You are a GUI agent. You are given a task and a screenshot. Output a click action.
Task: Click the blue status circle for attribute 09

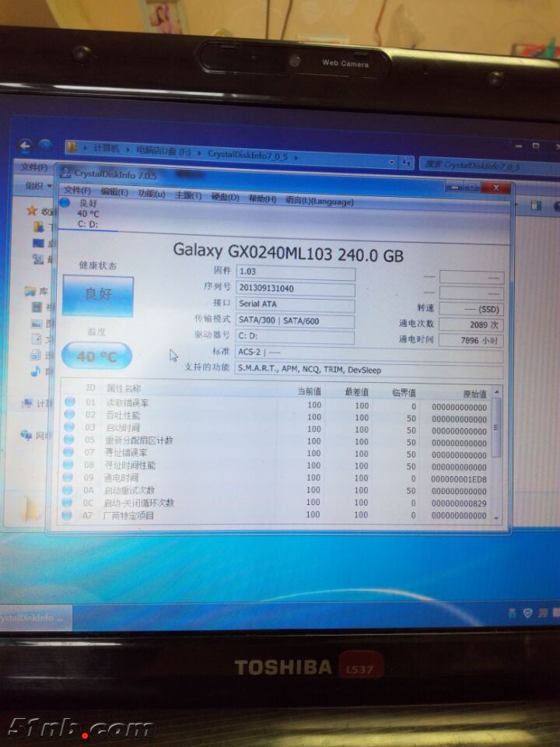69,478
